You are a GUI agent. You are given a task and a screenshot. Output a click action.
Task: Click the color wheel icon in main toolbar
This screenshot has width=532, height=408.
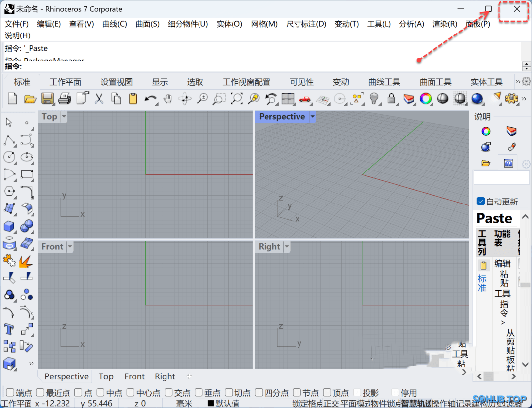pyautogui.click(x=426, y=99)
